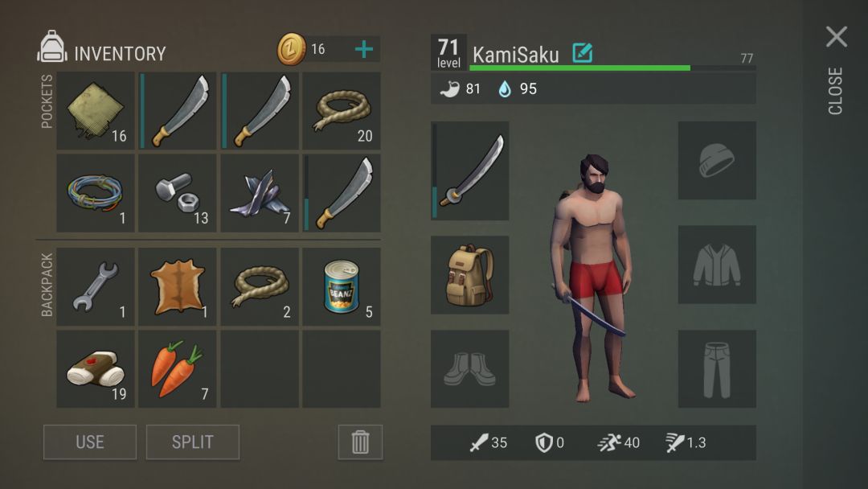Open the empty hat equipment slot
868x489 pixels.
pyautogui.click(x=717, y=161)
